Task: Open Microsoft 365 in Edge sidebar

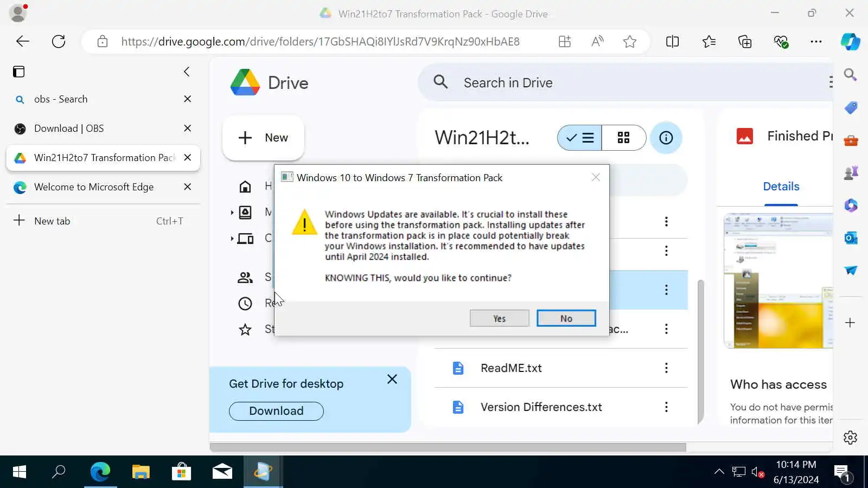Action: (x=850, y=206)
